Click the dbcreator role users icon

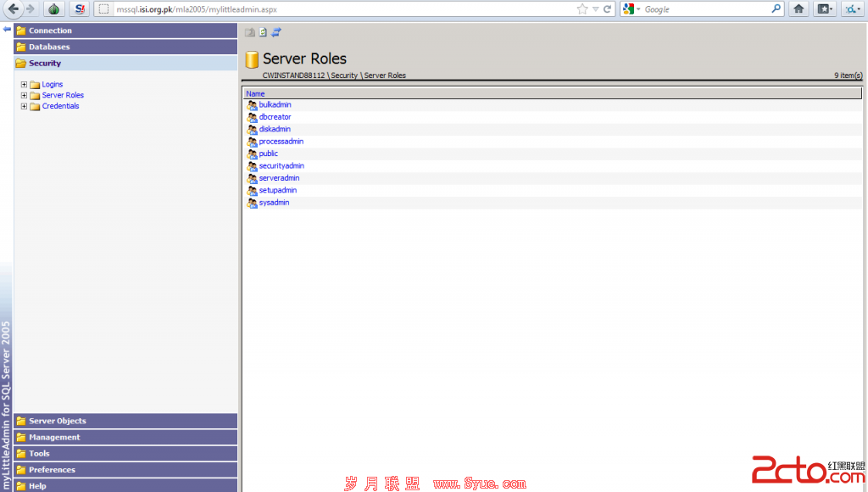click(x=252, y=117)
